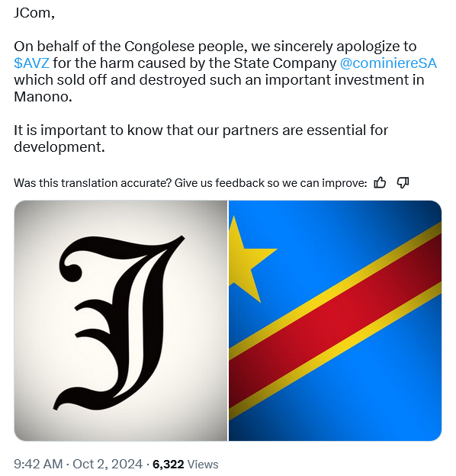
Task: Click 'Congolese people' in first paragraph
Action: (x=184, y=47)
